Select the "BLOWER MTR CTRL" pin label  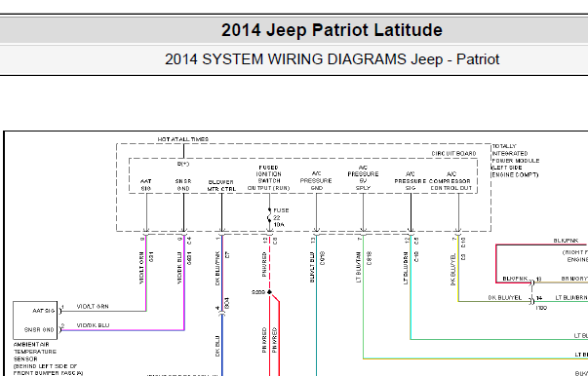(x=221, y=185)
